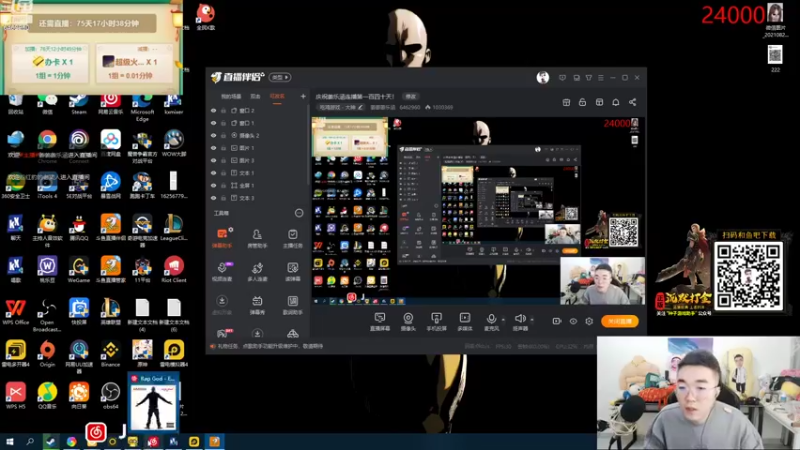Open the settings gear beside 关闭直播
The width and height of the screenshot is (800, 450).
click(589, 321)
